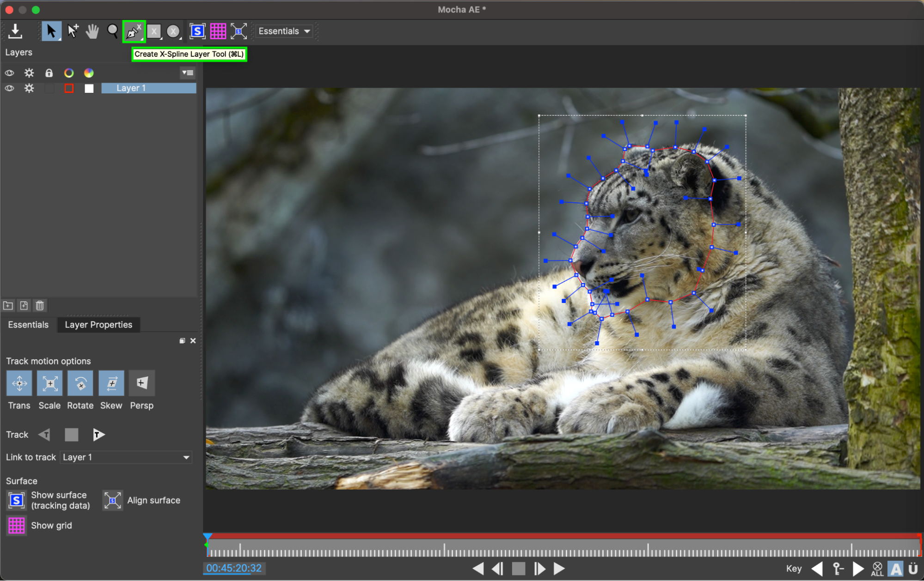Click Layer 1's red spline color swatch
This screenshot has width=924, height=581.
pos(69,88)
